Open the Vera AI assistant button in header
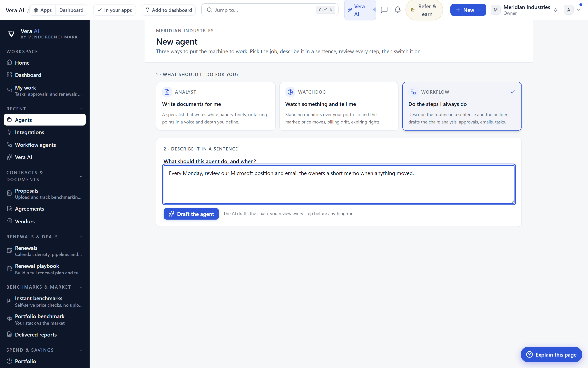Viewport: 588px width, 368px height. 360,10
